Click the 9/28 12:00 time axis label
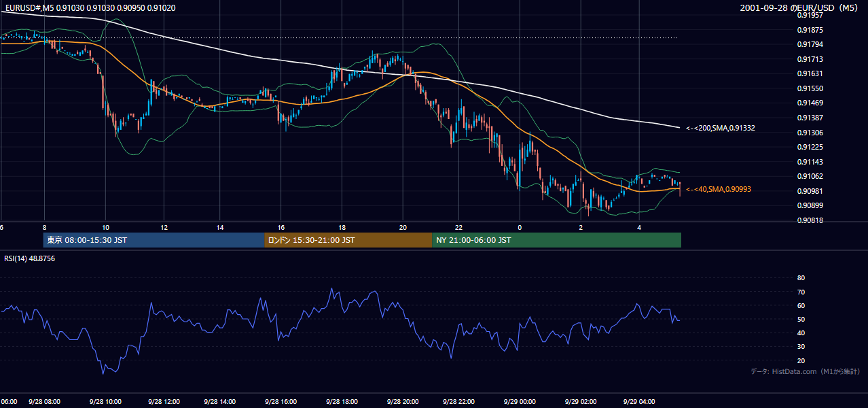Screen dimensions: 868x408 pos(164,402)
